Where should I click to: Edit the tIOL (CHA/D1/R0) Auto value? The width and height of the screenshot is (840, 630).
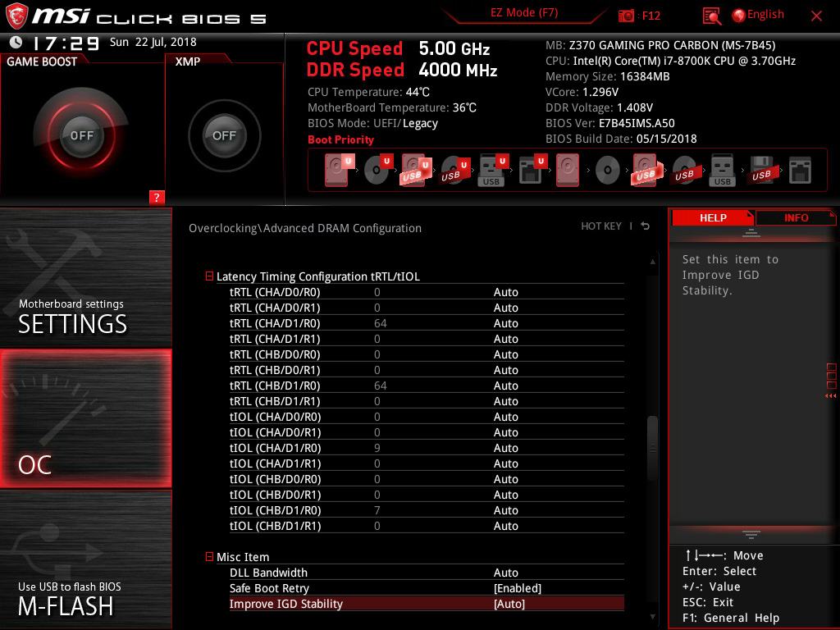(x=505, y=448)
